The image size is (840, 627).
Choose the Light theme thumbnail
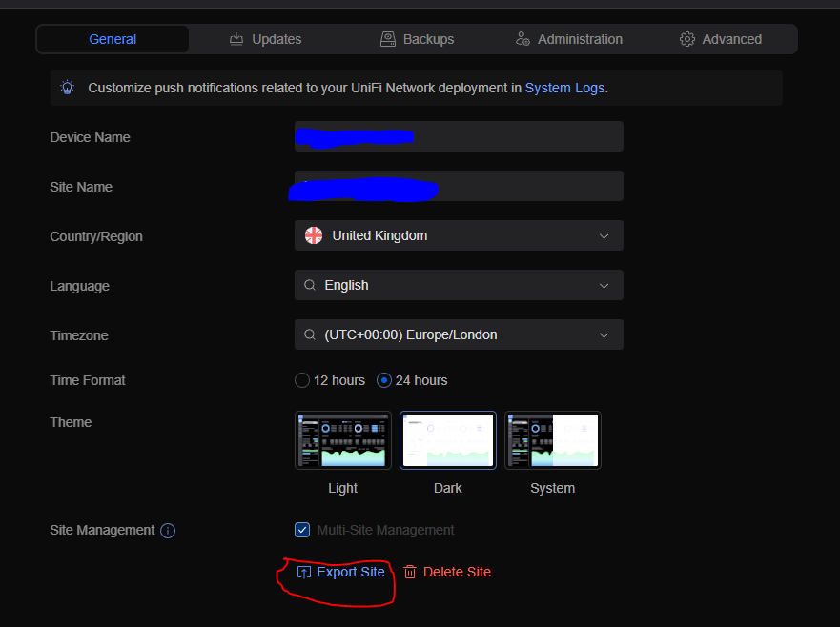click(x=343, y=440)
